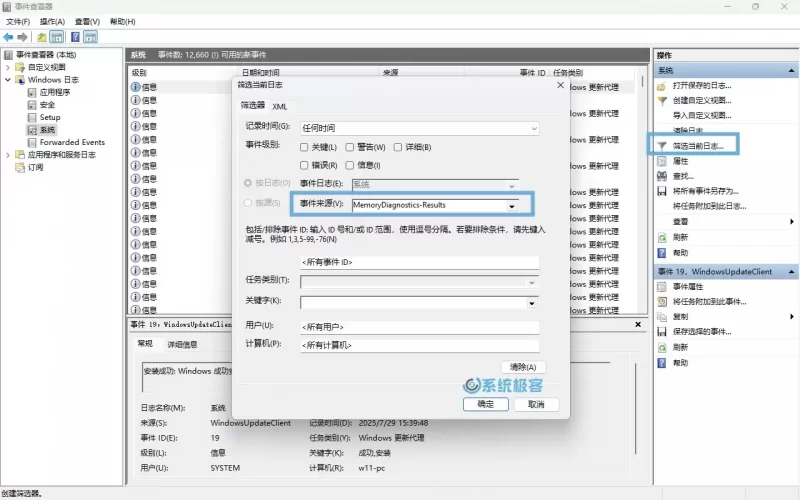This screenshot has height=500, width=800.
Task: Check the 警告(W) event level box
Action: point(350,147)
